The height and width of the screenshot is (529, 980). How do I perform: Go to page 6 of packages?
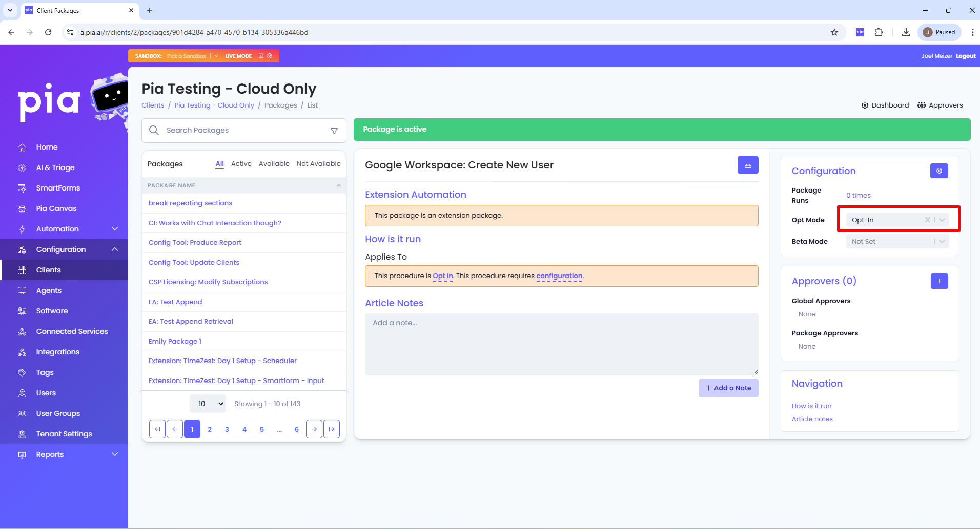297,429
